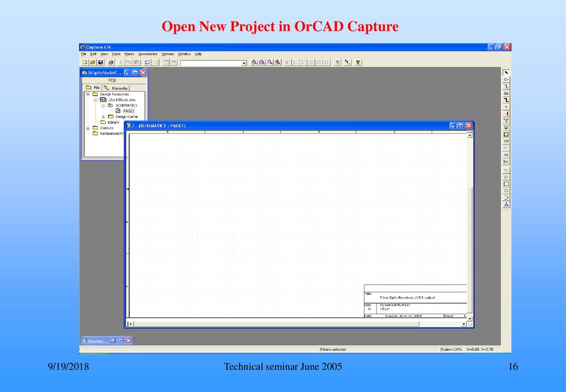Click the Create Netlist toolbar icon
566x392 pixels.
311,62
